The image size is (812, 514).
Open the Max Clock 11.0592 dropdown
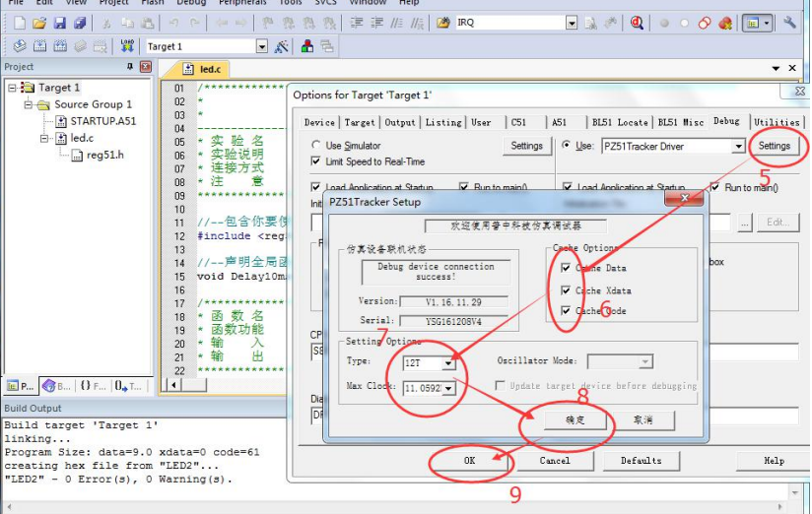point(448,388)
